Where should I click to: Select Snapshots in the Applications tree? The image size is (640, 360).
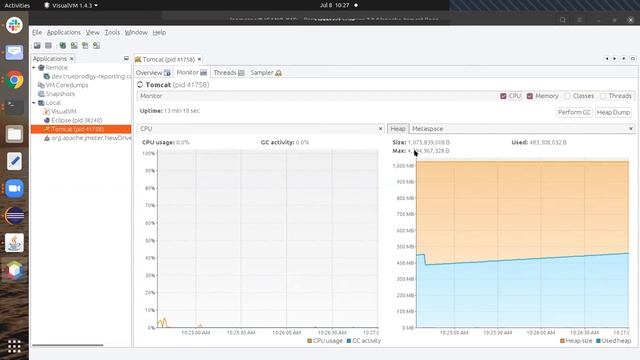coord(56,94)
